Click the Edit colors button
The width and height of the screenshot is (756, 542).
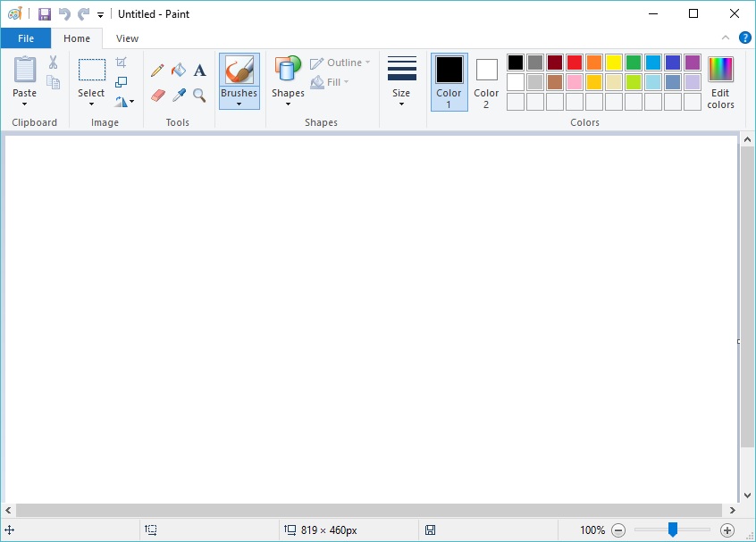tap(720, 82)
